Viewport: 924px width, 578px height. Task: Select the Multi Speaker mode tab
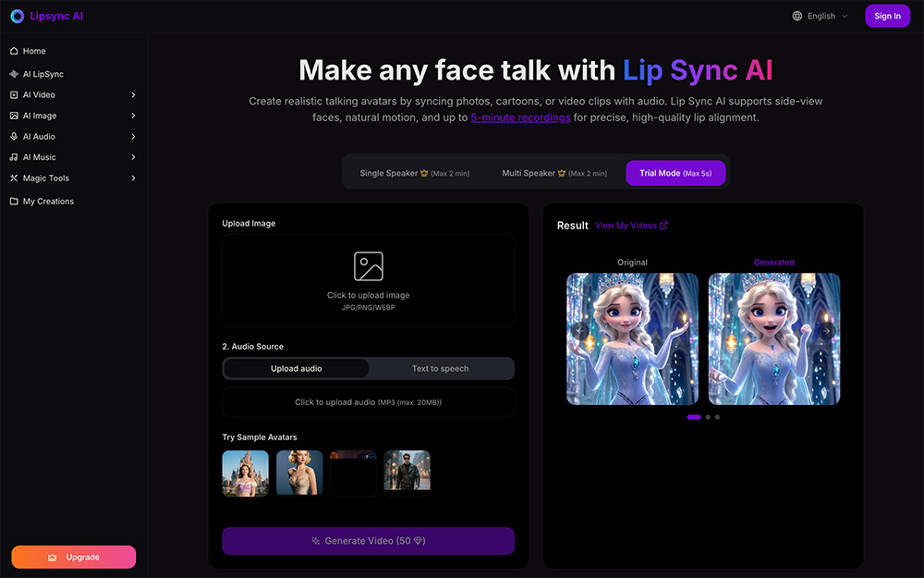[554, 174]
